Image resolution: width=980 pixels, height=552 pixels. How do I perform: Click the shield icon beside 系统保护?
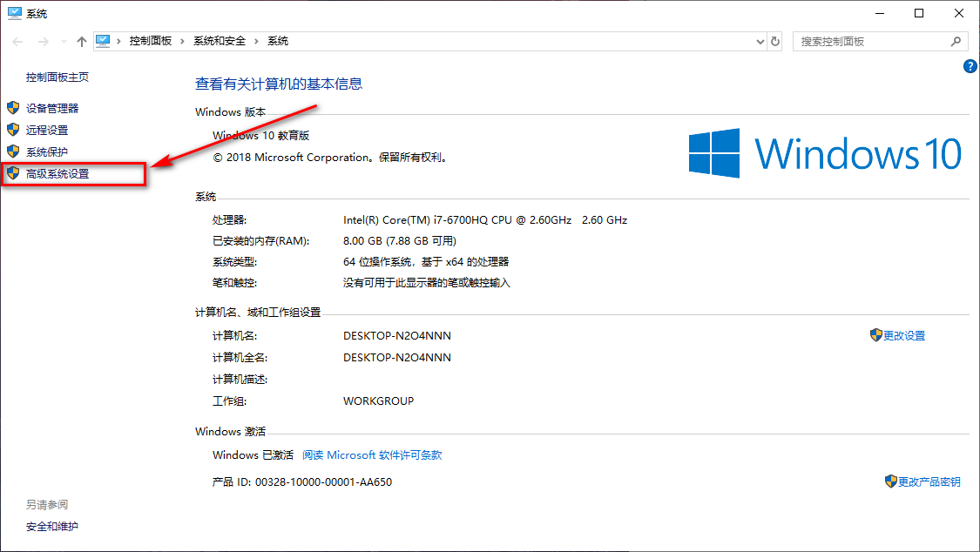click(x=13, y=151)
